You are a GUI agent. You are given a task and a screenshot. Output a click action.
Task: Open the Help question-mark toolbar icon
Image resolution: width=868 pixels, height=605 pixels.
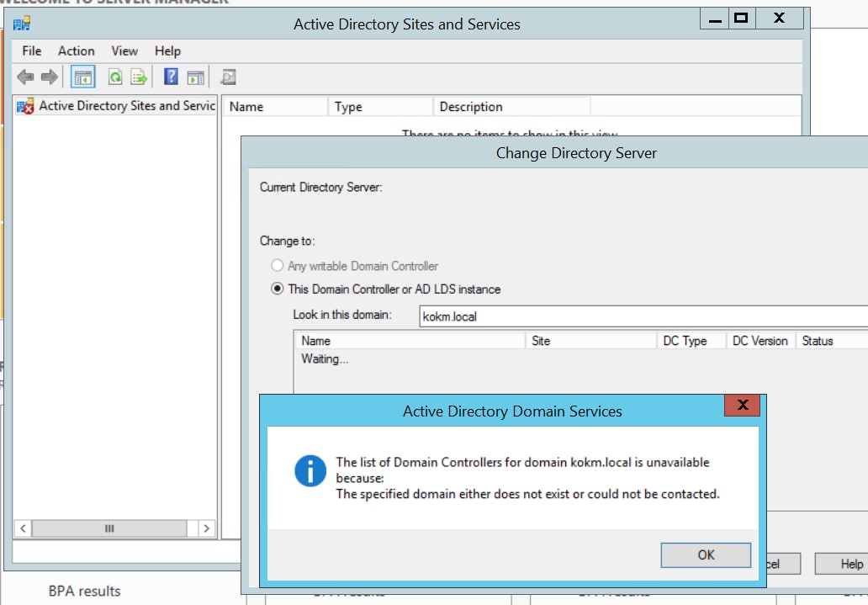pos(171,77)
